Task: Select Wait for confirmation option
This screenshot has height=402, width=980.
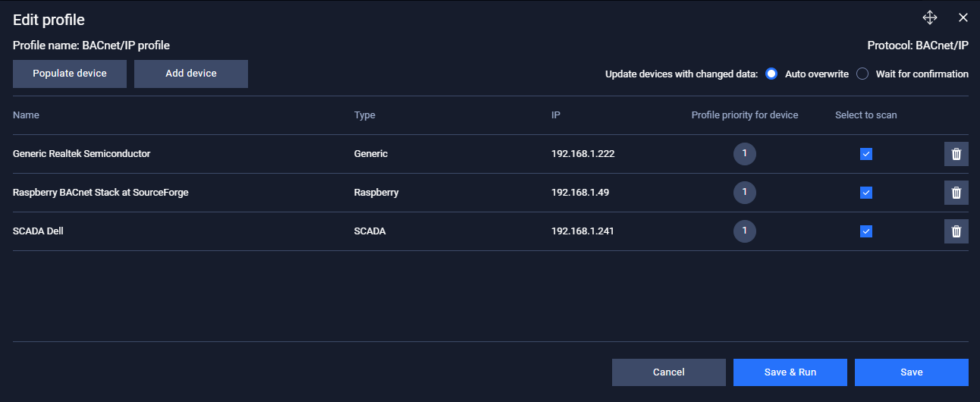Action: [x=862, y=74]
